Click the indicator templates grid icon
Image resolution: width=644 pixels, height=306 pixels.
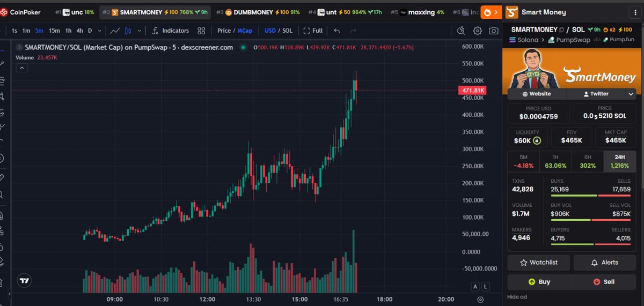pos(201,31)
